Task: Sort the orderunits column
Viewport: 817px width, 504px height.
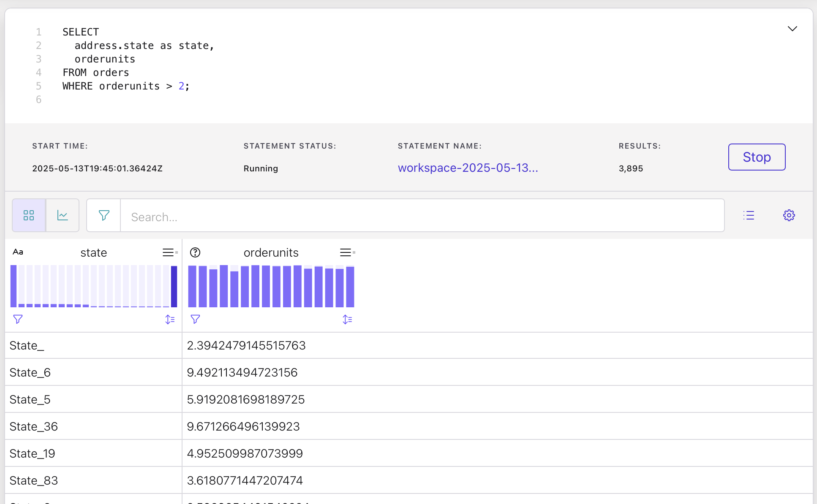Action: (x=347, y=320)
